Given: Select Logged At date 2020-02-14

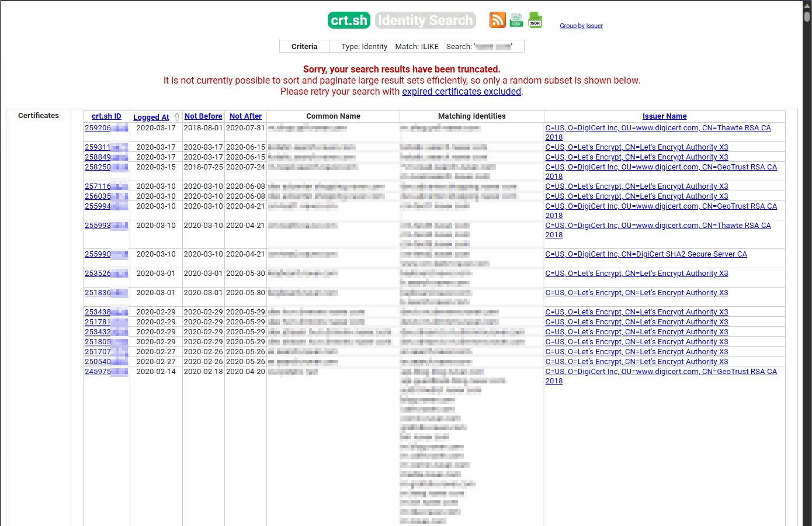Looking at the screenshot, I should tap(156, 372).
